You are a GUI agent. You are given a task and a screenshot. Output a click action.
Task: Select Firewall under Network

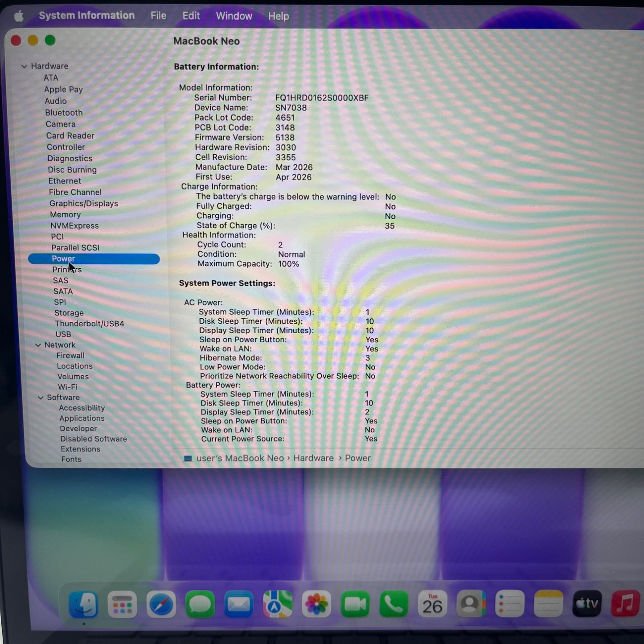(x=70, y=356)
